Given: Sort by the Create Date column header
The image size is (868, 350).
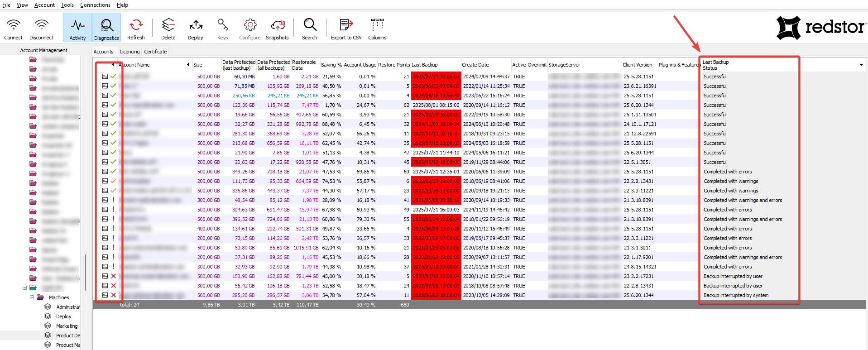Looking at the screenshot, I should [x=486, y=65].
